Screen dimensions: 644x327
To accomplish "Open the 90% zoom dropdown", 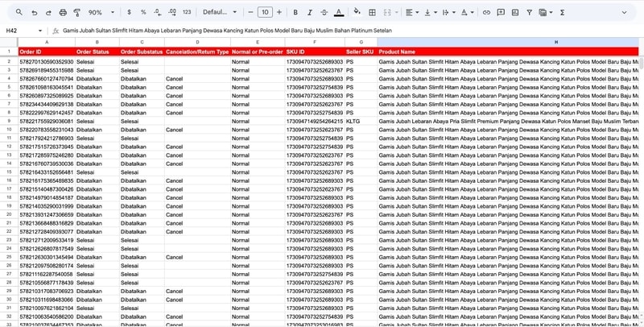I will point(101,13).
